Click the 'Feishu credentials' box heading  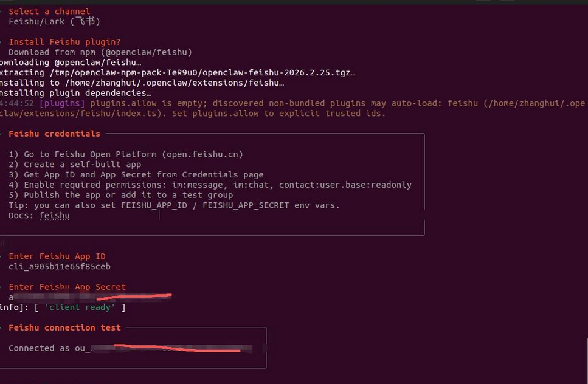pos(54,134)
